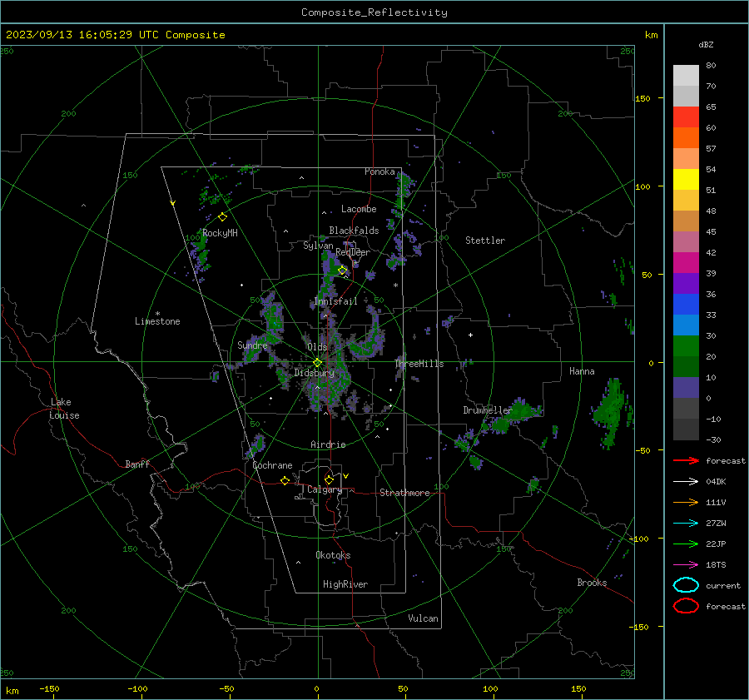Screen dimensions: 749x700
Task: Click the Composite_Reflectivity title text
Action: pos(374,12)
